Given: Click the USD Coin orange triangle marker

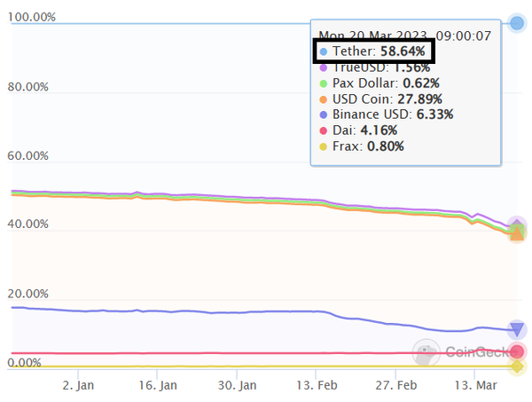Looking at the screenshot, I should [x=517, y=233].
